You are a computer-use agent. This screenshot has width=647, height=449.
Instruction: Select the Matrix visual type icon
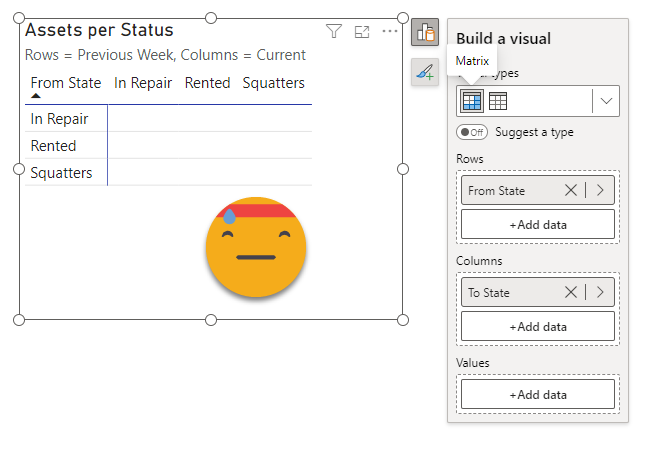point(471,101)
